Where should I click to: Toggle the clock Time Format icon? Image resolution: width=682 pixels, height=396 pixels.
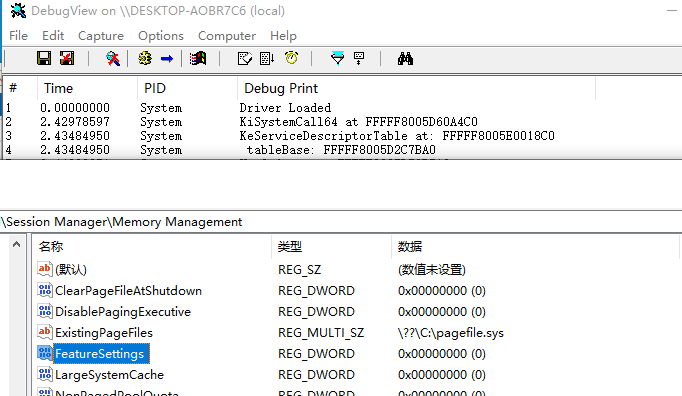pyautogui.click(x=291, y=57)
